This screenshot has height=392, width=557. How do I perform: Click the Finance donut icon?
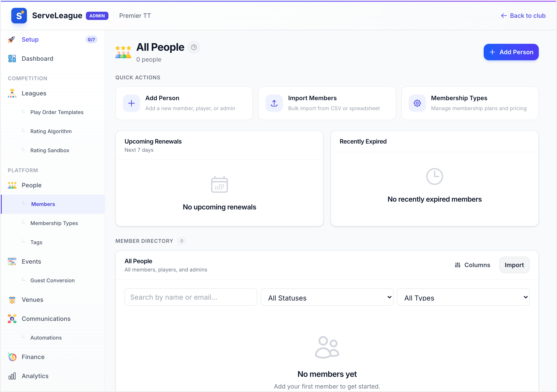pyautogui.click(x=12, y=357)
